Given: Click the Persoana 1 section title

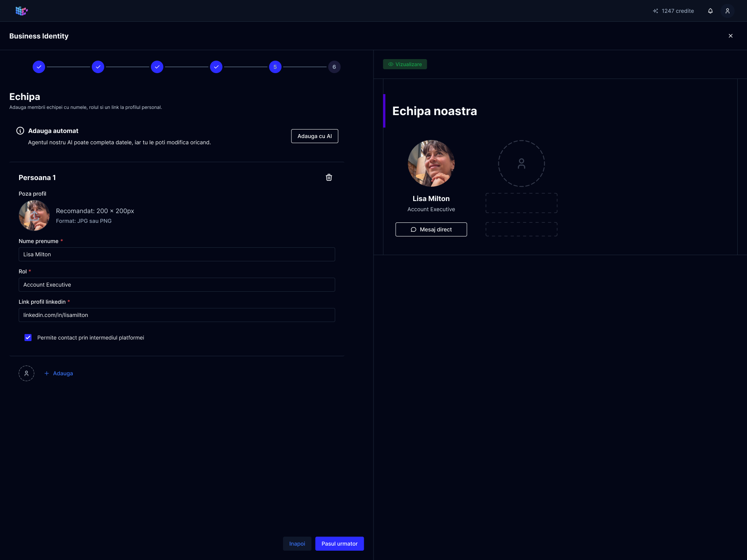Looking at the screenshot, I should (37, 178).
